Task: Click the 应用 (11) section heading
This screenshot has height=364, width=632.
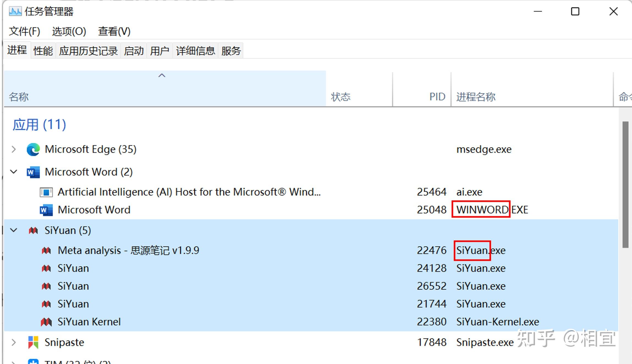Action: (39, 125)
